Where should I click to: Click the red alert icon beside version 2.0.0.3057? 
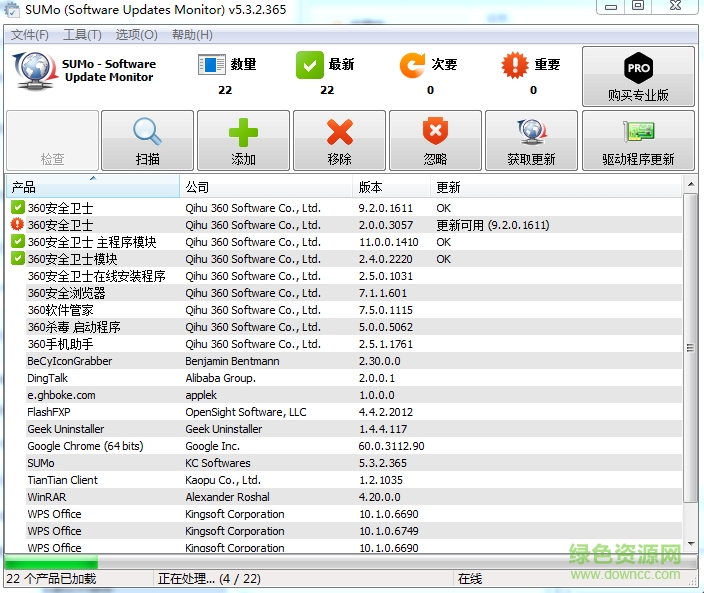coord(18,225)
